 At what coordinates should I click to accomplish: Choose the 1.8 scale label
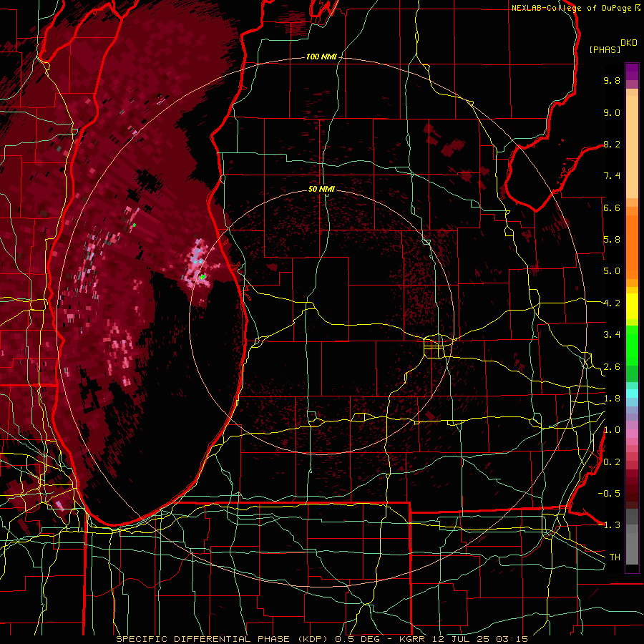[x=612, y=399]
